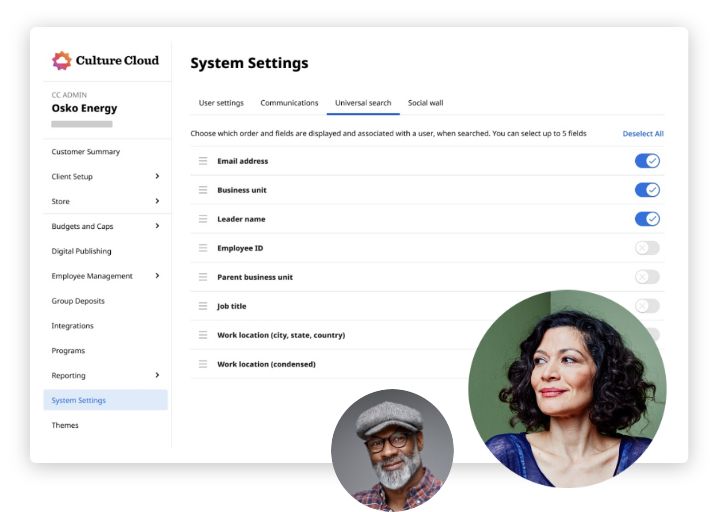Click the Client Setup menu label
The width and height of the screenshot is (719, 512).
pos(72,176)
